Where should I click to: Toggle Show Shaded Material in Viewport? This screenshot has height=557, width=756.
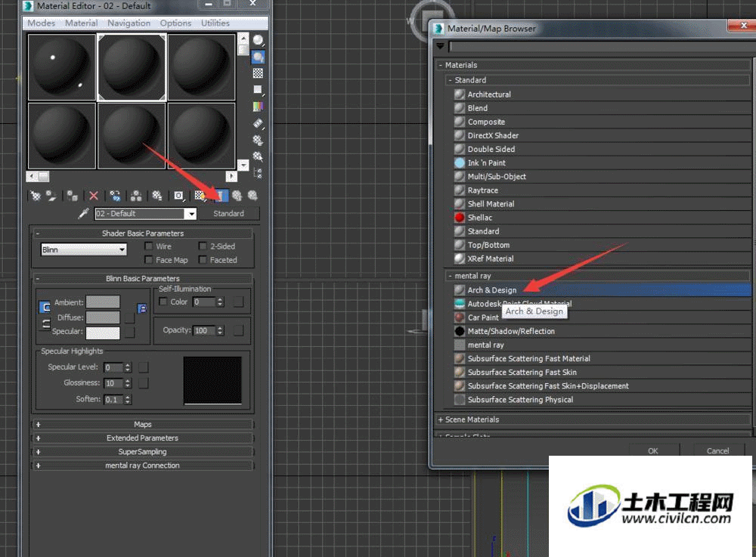(200, 196)
